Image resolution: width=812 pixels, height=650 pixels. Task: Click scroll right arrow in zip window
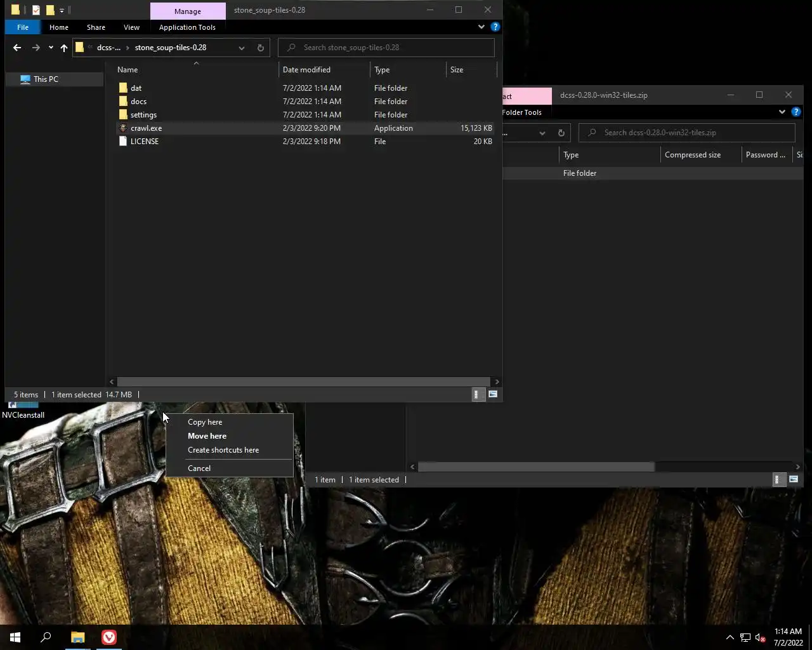coord(797,467)
